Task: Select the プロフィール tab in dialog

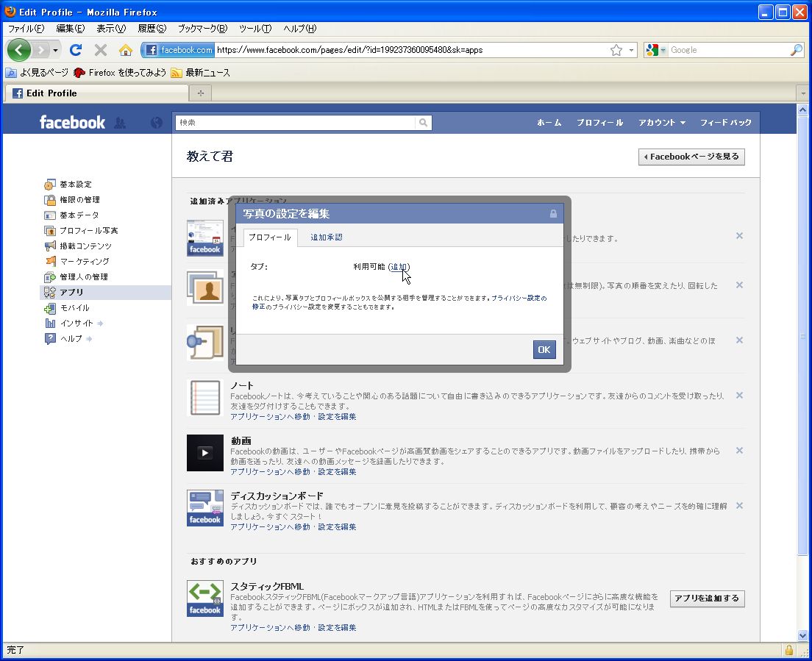Action: [x=270, y=237]
